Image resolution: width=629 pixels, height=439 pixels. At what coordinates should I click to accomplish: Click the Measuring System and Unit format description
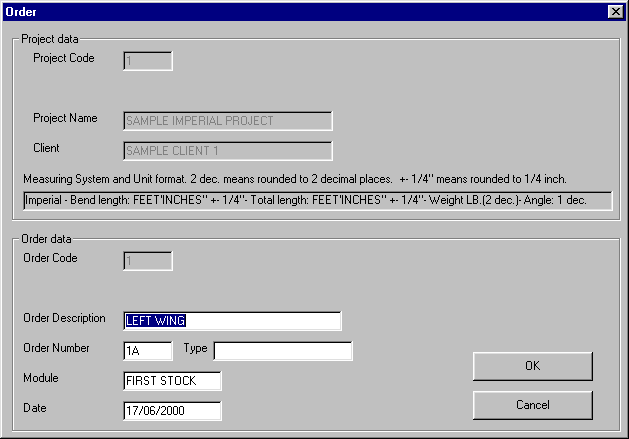coord(295,179)
